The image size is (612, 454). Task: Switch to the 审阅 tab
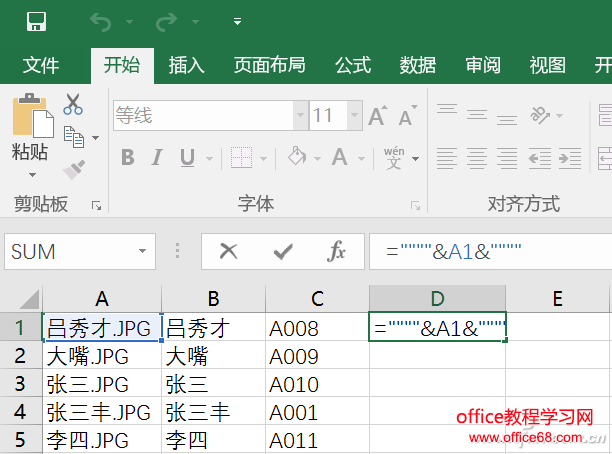tap(483, 65)
